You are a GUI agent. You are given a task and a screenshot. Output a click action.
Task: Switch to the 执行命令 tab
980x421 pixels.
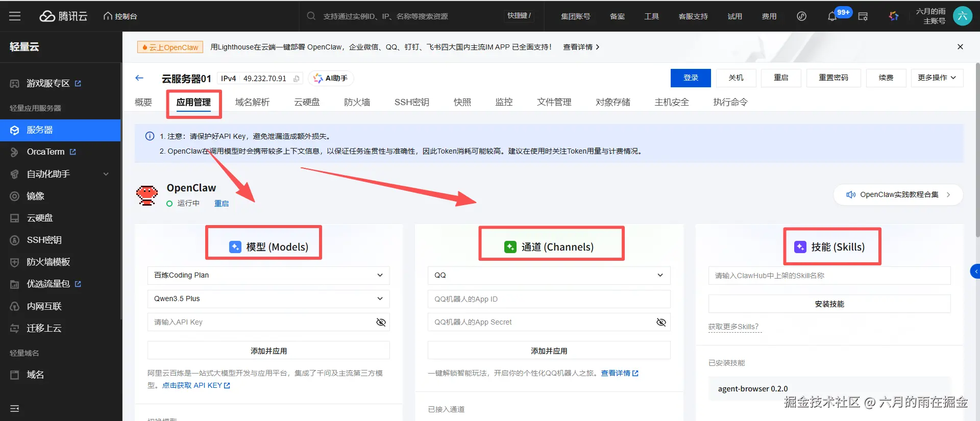coord(730,102)
